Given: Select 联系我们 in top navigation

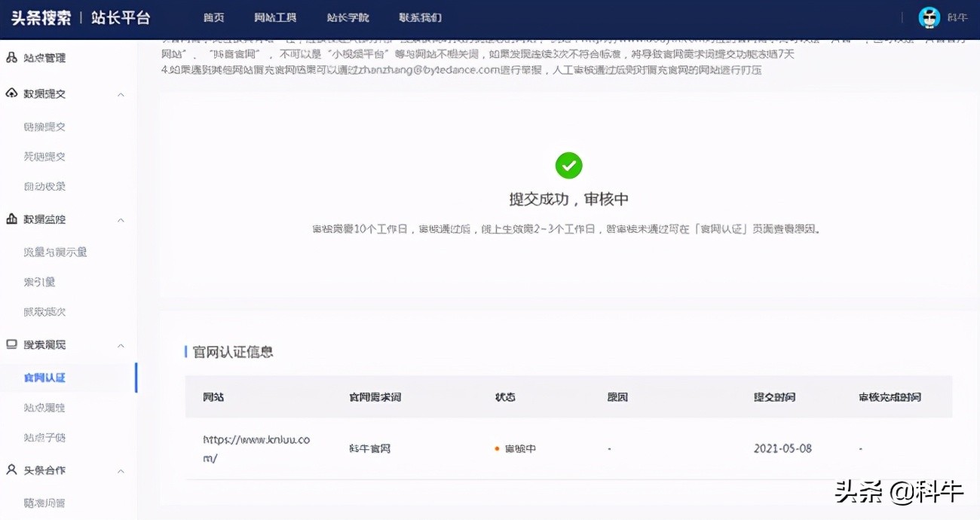Looking at the screenshot, I should coord(420,17).
